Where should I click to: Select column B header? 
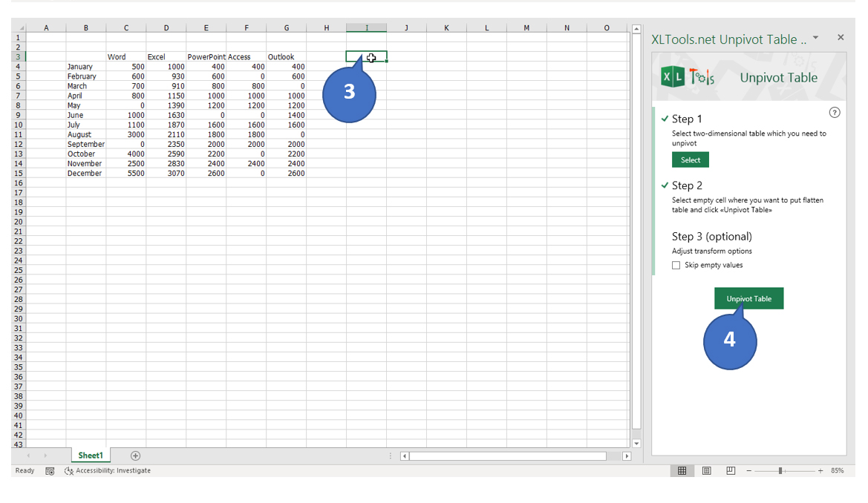86,27
